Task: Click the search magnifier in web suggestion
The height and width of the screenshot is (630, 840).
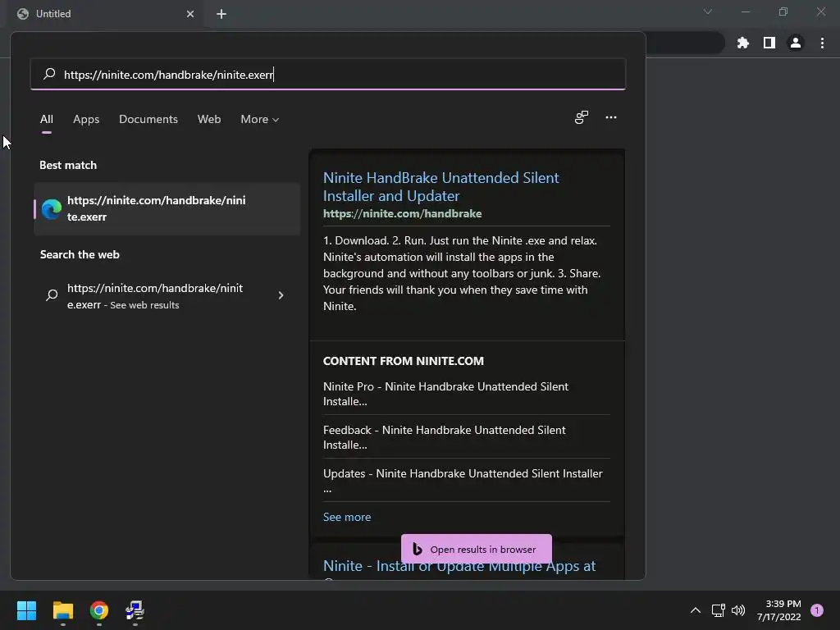Action: pos(52,295)
